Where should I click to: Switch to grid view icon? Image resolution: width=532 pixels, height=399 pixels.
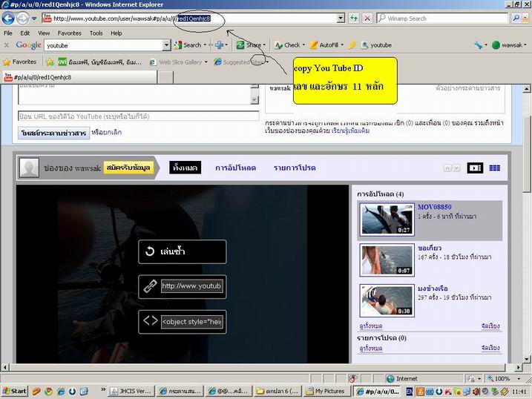(494, 168)
